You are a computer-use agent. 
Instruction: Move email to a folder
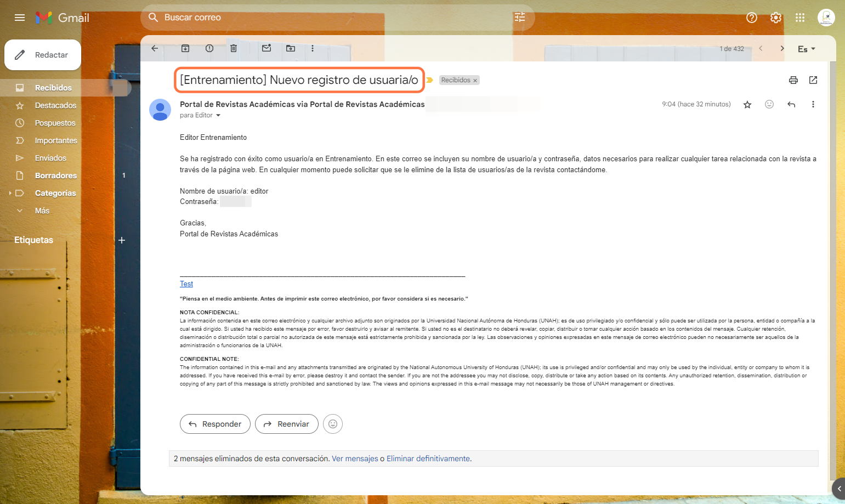291,48
